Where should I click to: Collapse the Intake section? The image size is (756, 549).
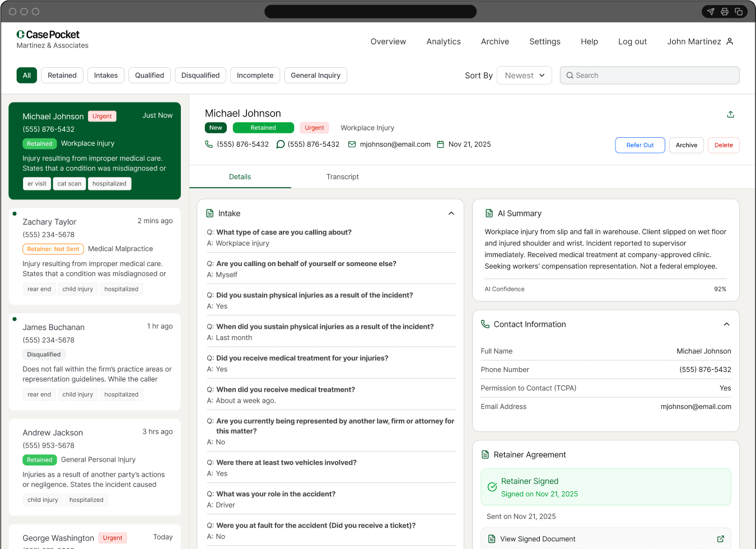tap(451, 213)
